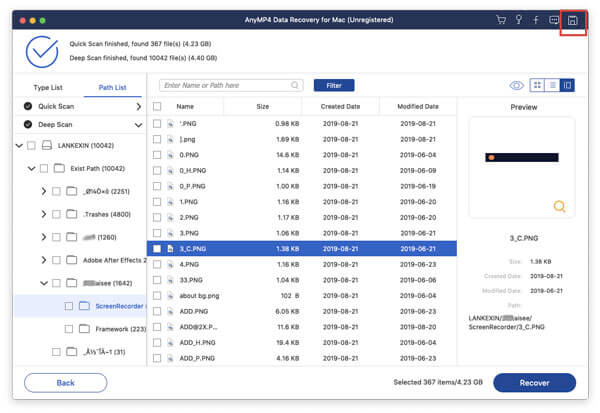
Task: Expand the Quick Scan section
Action: pyautogui.click(x=139, y=106)
